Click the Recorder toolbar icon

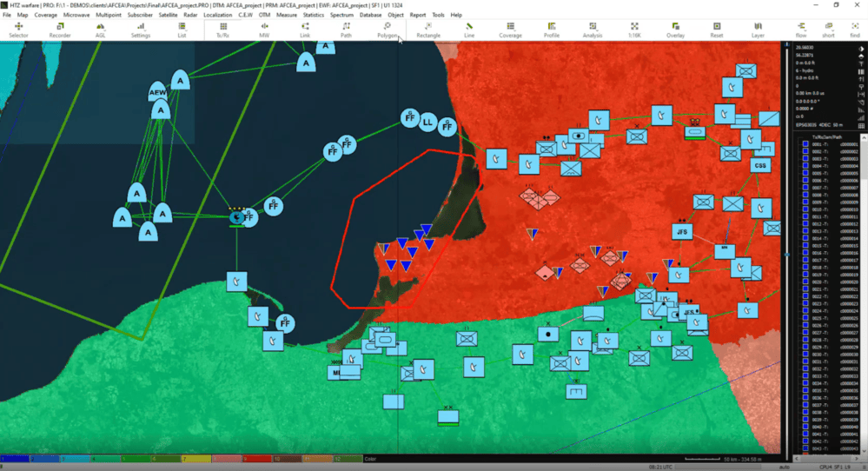click(60, 30)
